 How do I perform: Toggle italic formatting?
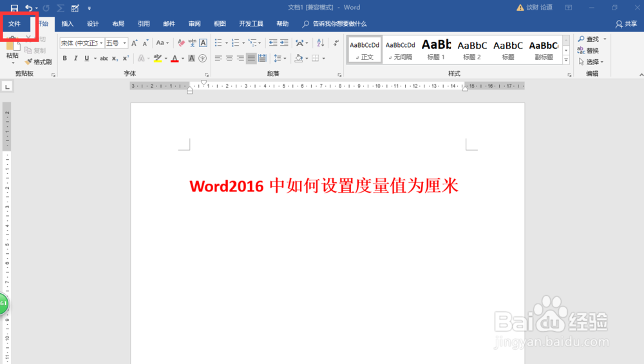coord(75,59)
